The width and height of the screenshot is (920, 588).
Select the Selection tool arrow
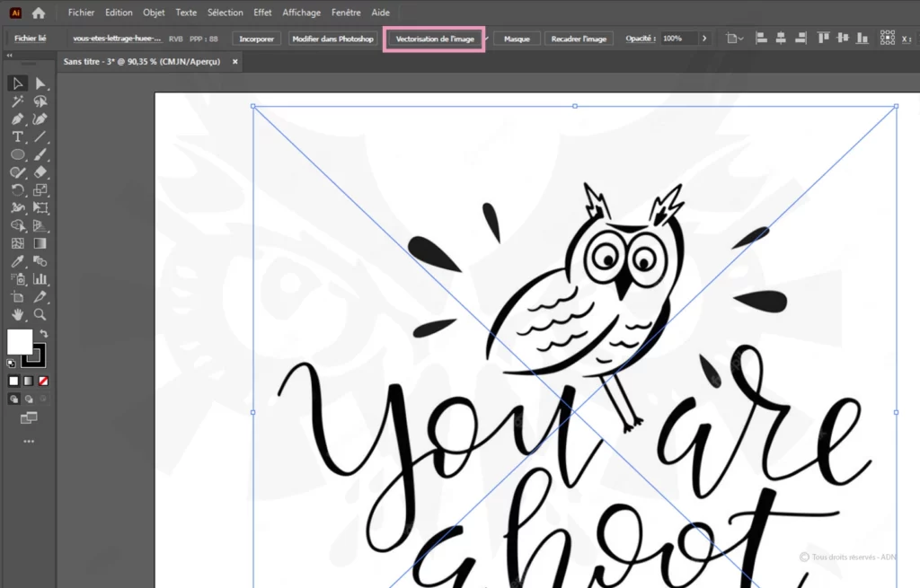pyautogui.click(x=18, y=83)
